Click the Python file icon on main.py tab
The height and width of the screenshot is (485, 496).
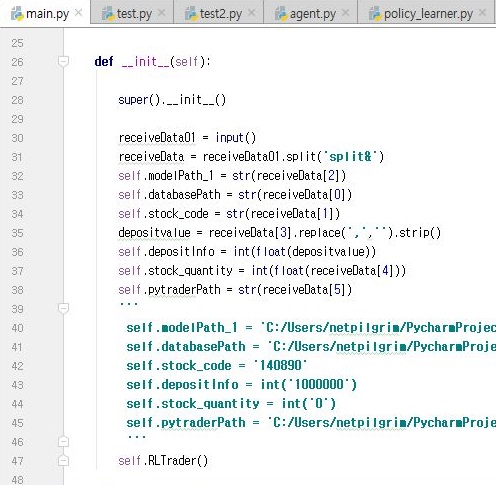point(17,14)
